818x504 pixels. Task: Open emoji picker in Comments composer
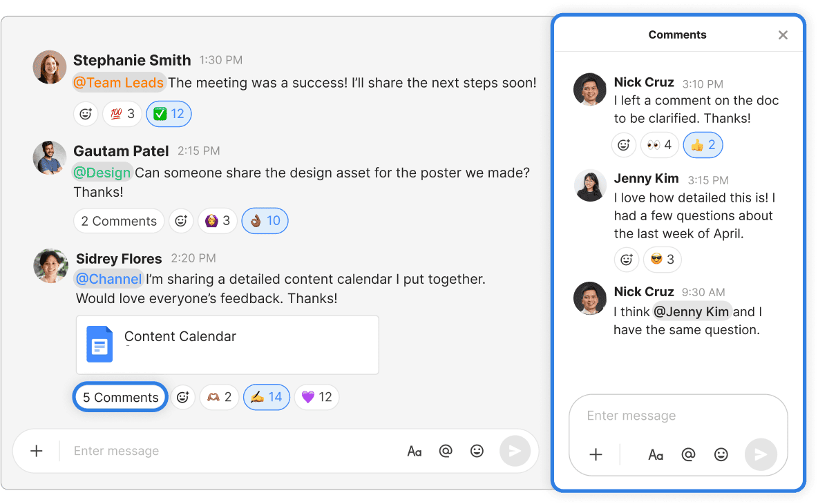coord(721,454)
